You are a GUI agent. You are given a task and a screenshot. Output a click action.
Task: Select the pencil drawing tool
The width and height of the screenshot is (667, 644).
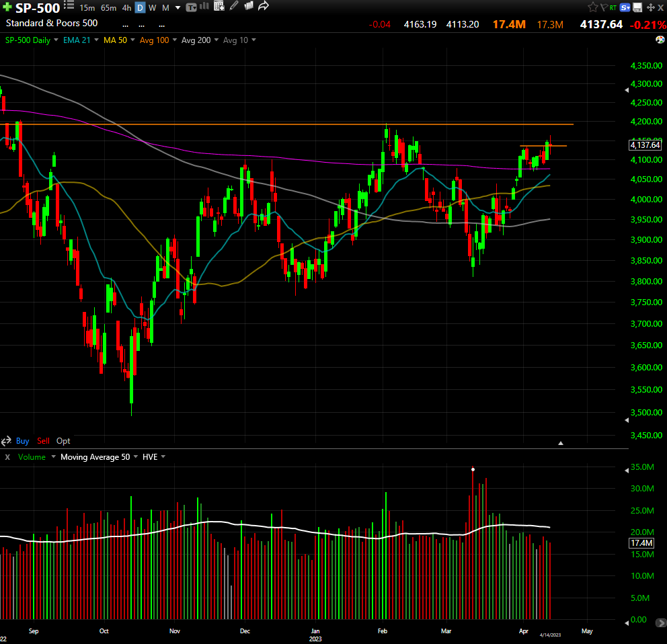(x=234, y=5)
